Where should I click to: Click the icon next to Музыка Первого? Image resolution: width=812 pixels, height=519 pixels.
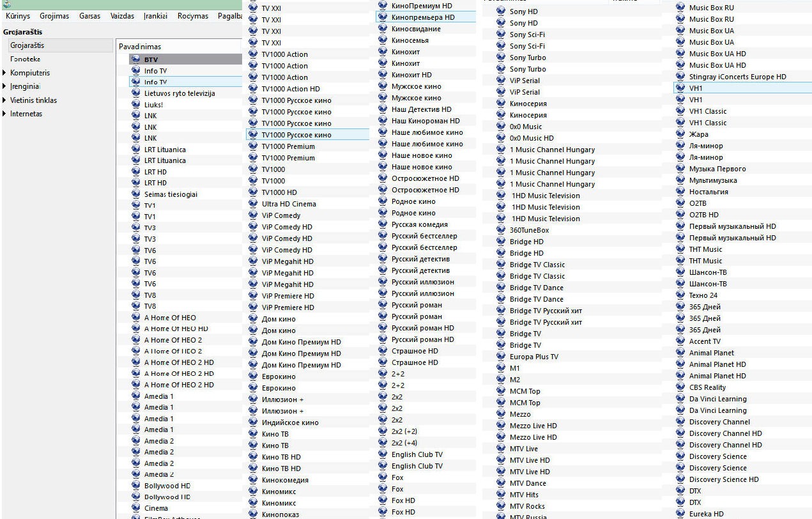click(680, 169)
